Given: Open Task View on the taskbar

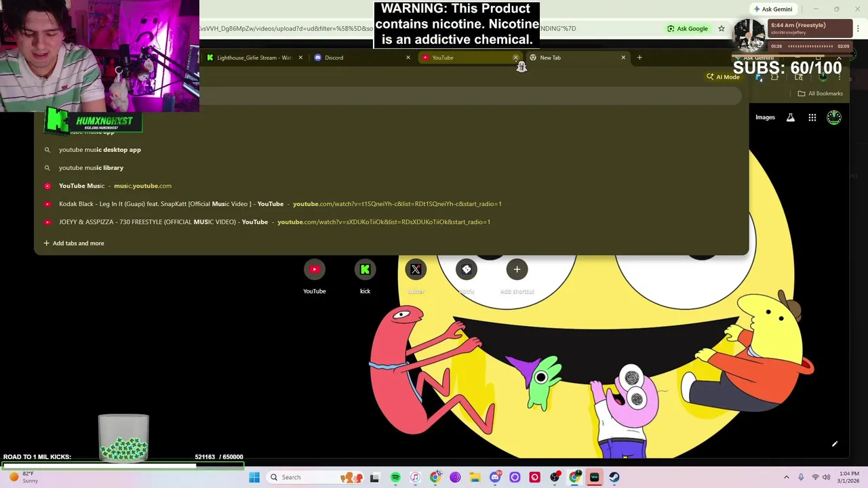Looking at the screenshot, I should click(x=374, y=477).
